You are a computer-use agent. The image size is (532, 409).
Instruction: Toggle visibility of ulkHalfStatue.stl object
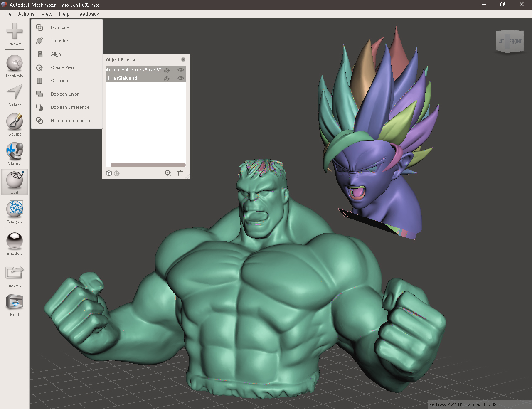pos(181,78)
